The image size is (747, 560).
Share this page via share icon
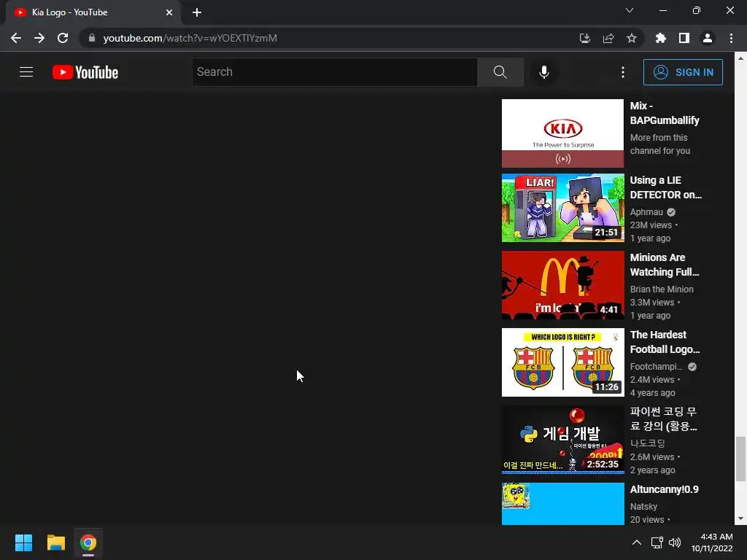[608, 38]
